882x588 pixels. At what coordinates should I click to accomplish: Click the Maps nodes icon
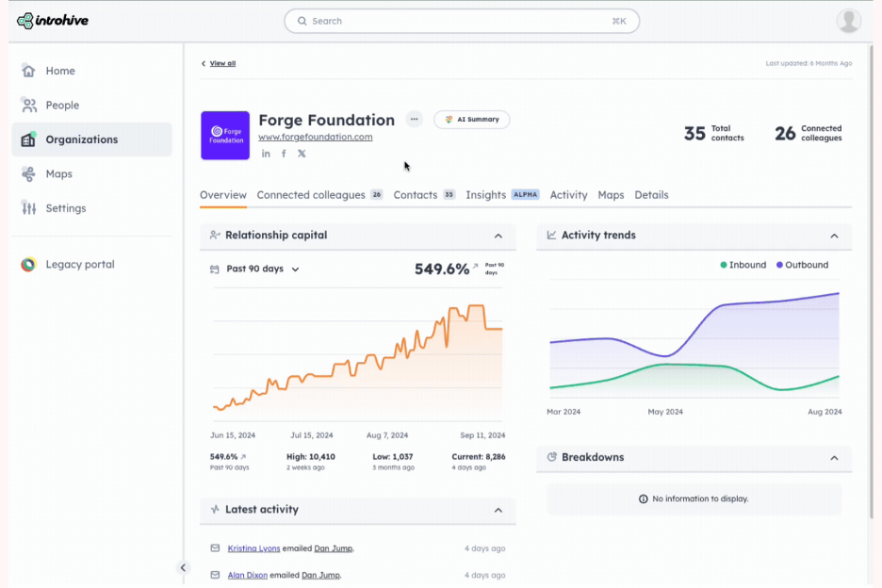point(28,174)
